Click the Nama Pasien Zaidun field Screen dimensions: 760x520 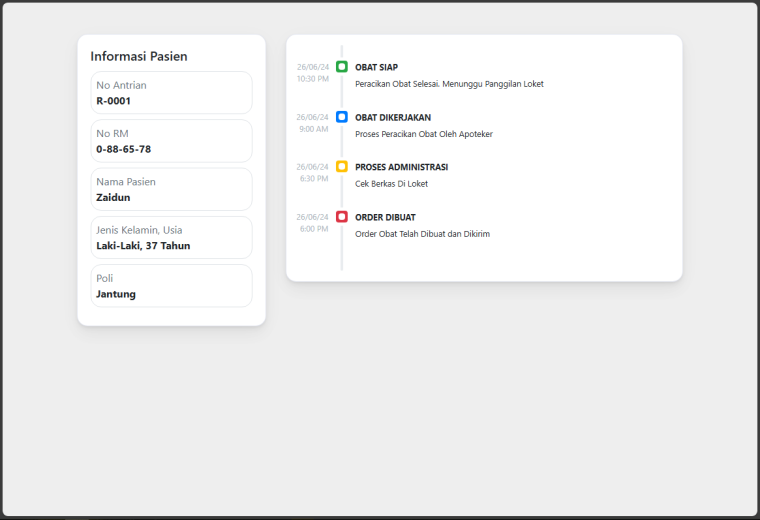tap(172, 189)
